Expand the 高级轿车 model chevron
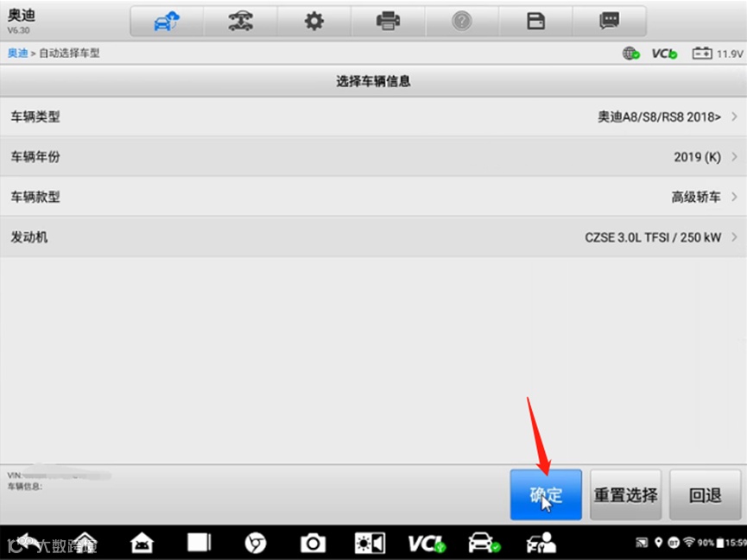The image size is (747, 560). (x=734, y=197)
